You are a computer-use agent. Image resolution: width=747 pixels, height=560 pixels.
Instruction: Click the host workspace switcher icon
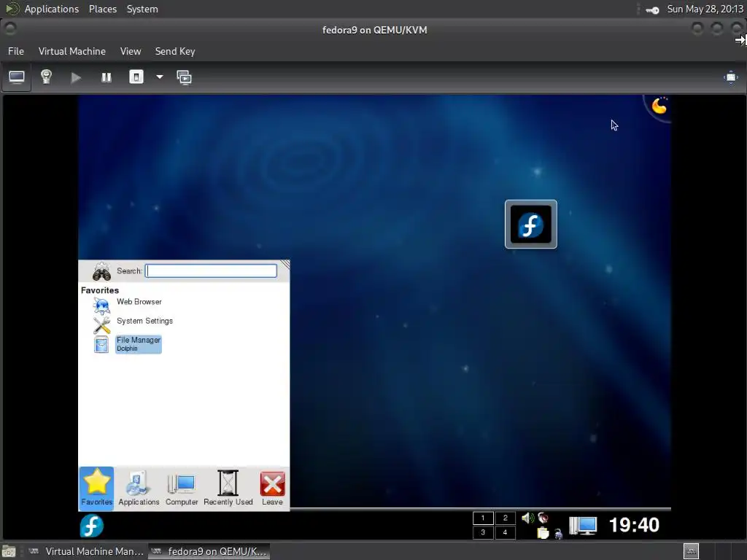(x=692, y=551)
